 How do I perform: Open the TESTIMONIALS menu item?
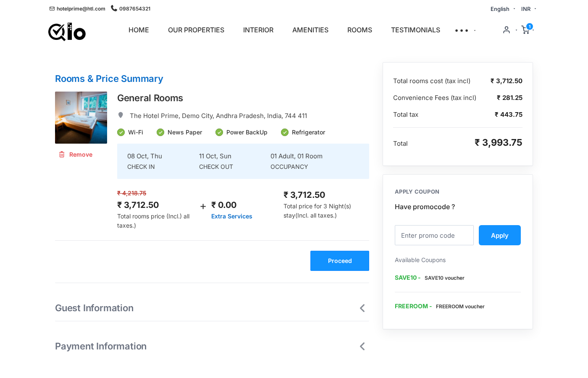(416, 30)
